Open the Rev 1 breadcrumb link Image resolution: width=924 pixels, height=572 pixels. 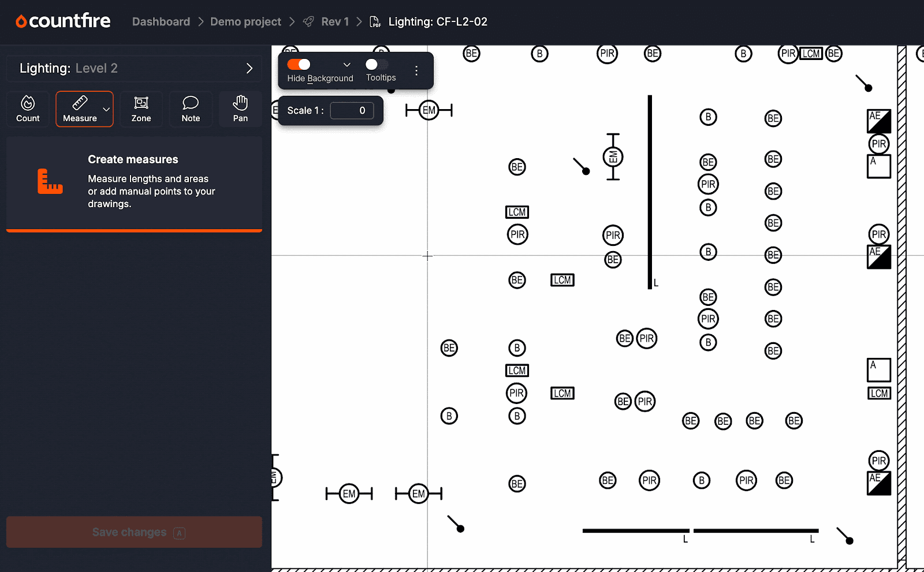335,22
